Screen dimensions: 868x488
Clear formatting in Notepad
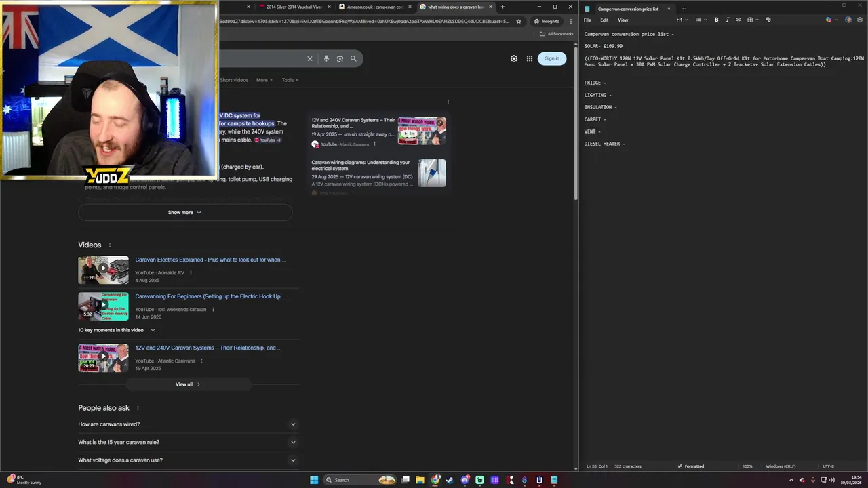point(768,20)
